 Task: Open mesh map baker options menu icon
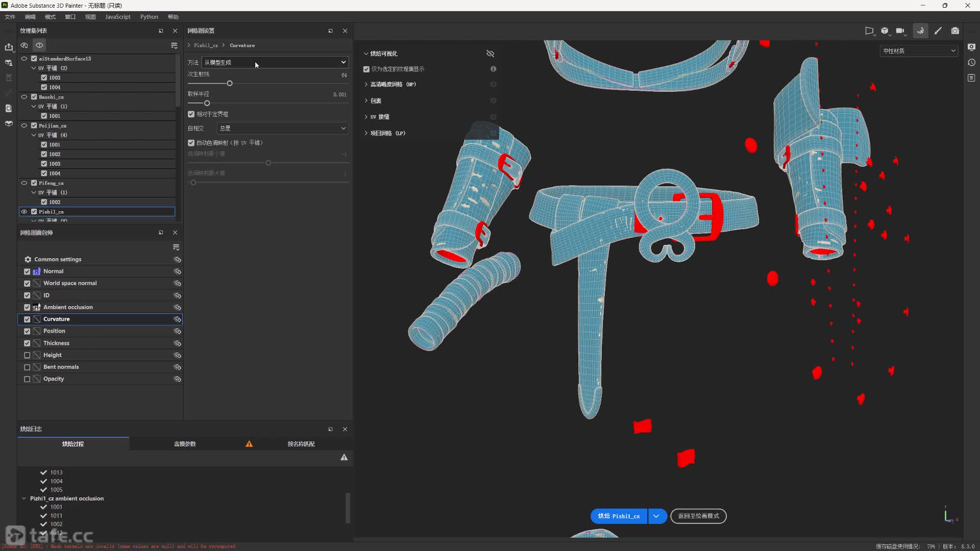click(176, 247)
